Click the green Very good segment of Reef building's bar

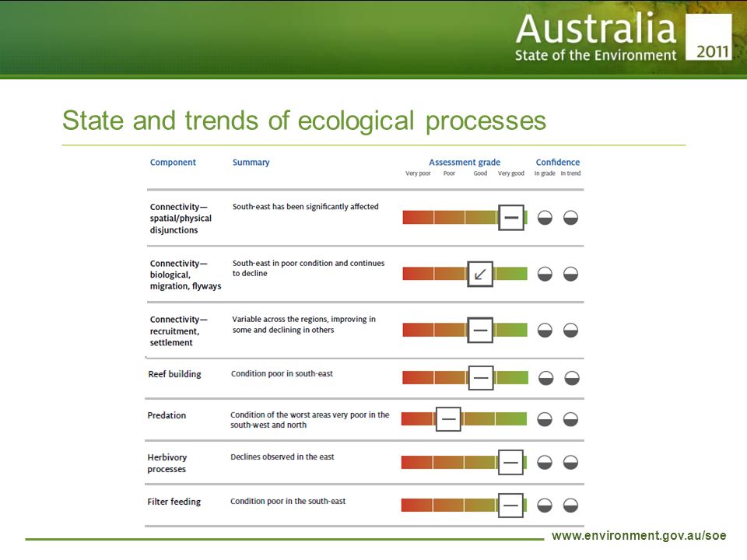coord(512,378)
